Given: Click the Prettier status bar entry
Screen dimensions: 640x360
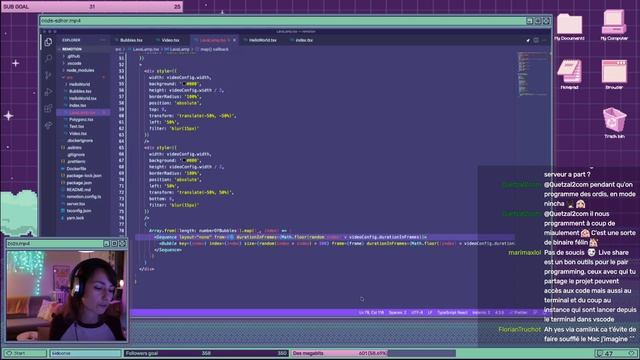Looking at the screenshot, I should click(x=519, y=313).
